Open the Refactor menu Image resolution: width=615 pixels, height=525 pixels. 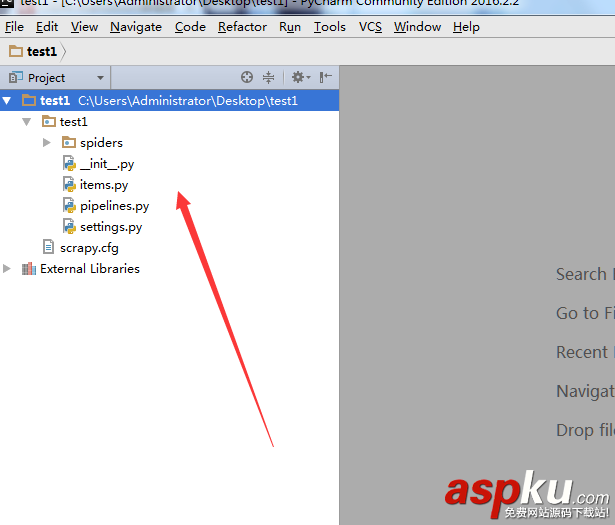point(242,27)
